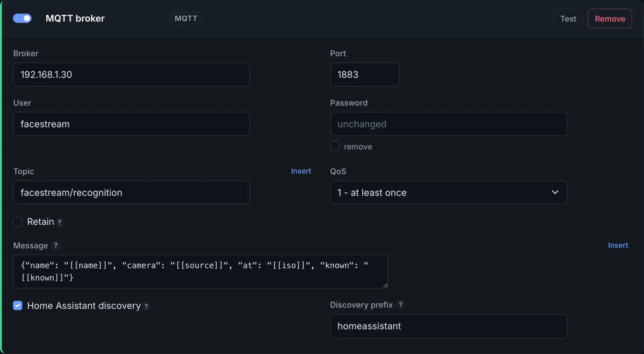The image size is (644, 354).
Task: Click the Password label
Action: [349, 103]
